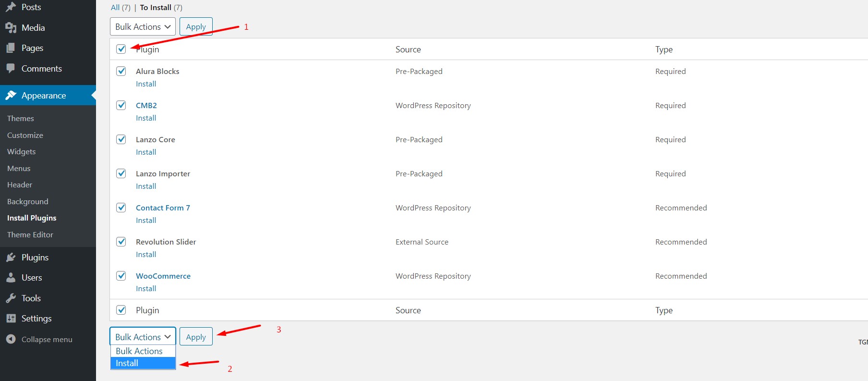This screenshot has height=381, width=868.
Task: Click the Settings sliders icon
Action: (11, 319)
